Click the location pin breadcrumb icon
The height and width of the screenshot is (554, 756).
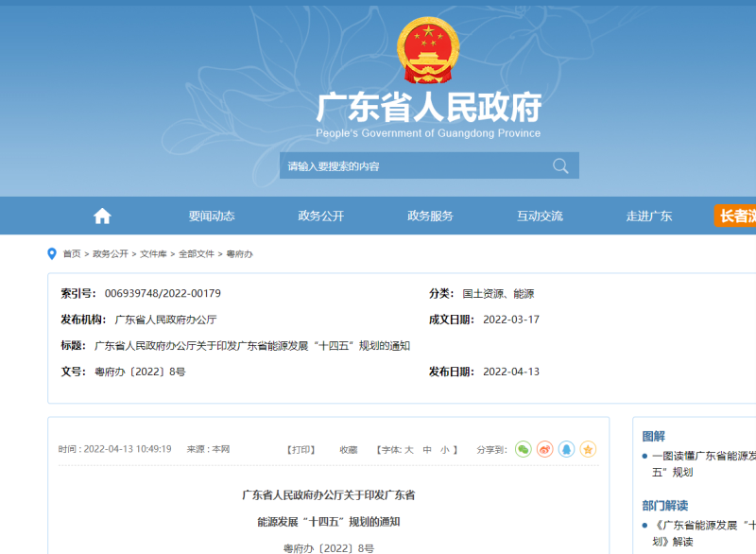[x=52, y=253]
